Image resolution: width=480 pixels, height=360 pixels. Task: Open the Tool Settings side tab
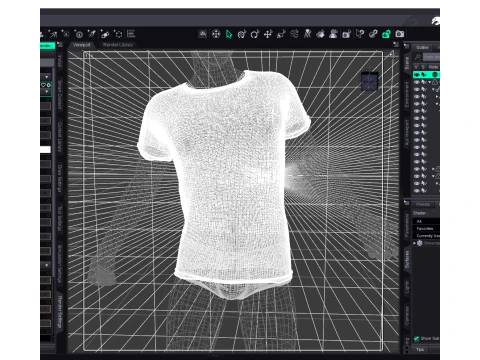click(60, 219)
